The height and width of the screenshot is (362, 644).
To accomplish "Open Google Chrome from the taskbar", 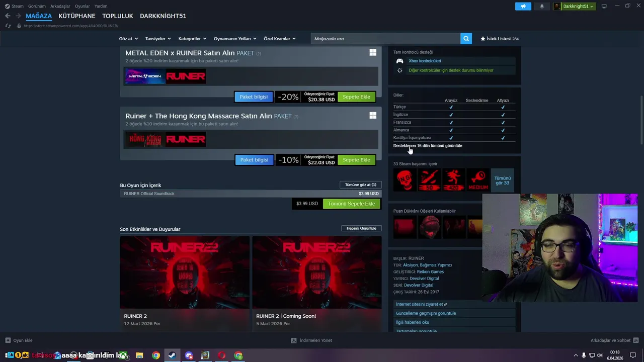I will [156, 355].
